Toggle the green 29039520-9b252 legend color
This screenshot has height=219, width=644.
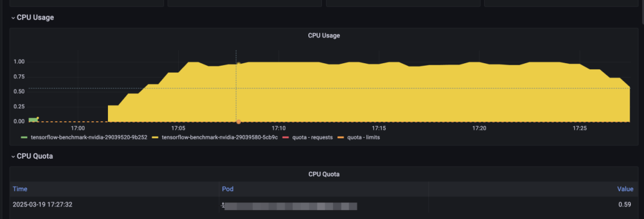24,138
